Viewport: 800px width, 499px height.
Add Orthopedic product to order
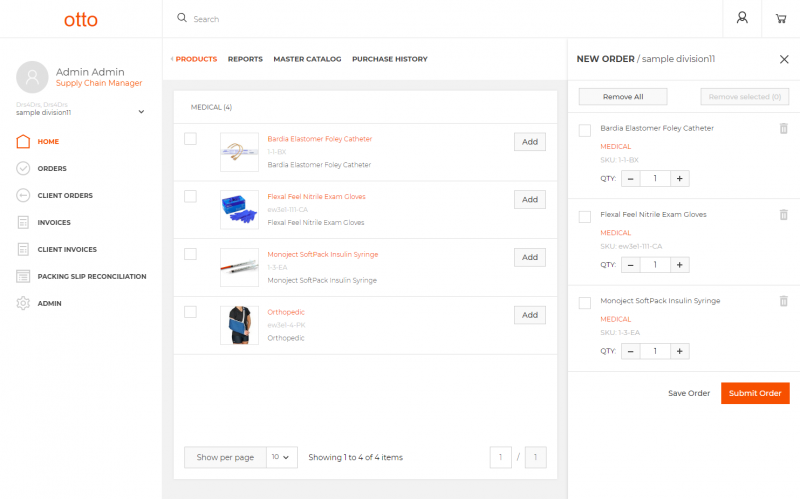tap(530, 315)
